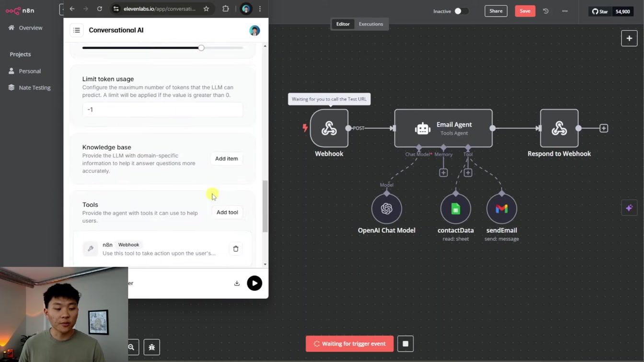Switch to the Executions tab
The image size is (644, 362).
[x=371, y=24]
